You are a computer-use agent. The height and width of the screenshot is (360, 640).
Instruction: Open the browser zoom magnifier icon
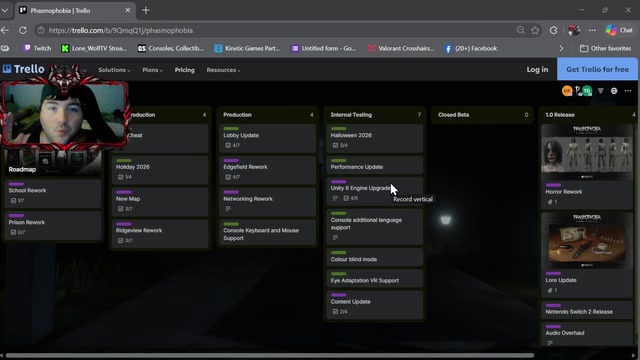coord(520,30)
